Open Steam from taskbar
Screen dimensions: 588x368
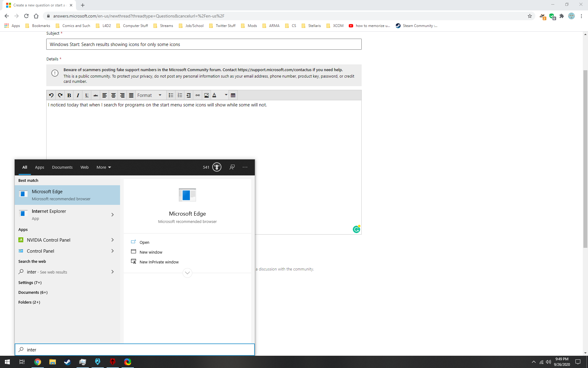click(x=67, y=362)
